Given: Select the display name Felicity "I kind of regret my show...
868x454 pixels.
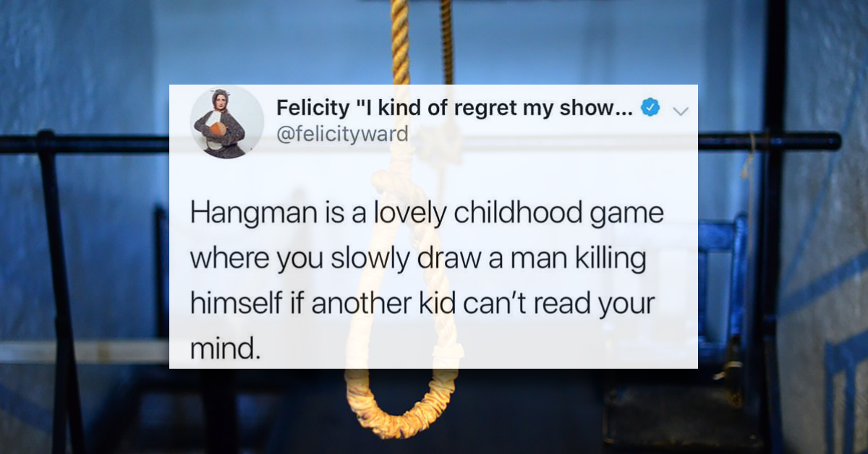Looking at the screenshot, I should pyautogui.click(x=456, y=108).
